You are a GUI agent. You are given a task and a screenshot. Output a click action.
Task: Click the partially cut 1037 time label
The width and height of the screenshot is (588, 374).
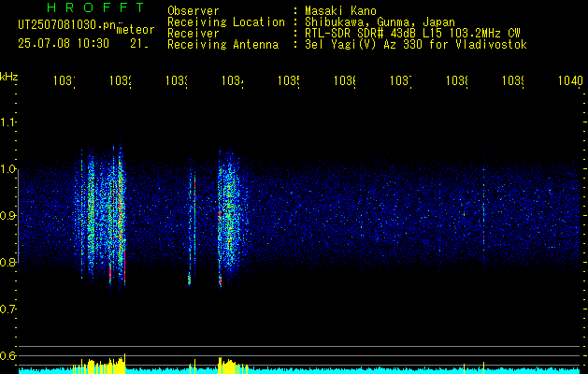(401, 80)
